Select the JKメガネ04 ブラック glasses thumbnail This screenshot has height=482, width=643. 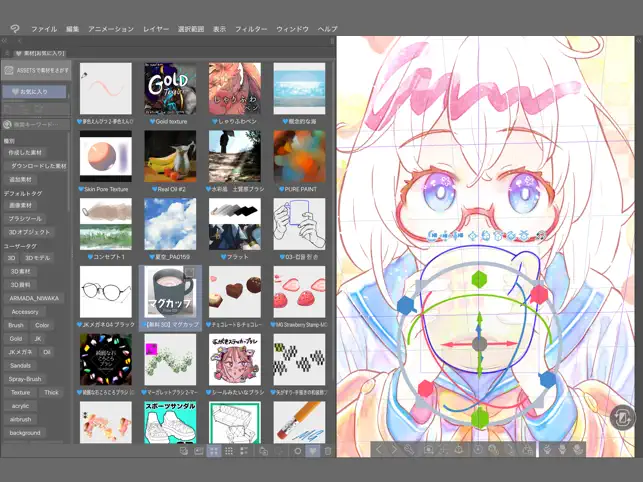[x=106, y=292]
